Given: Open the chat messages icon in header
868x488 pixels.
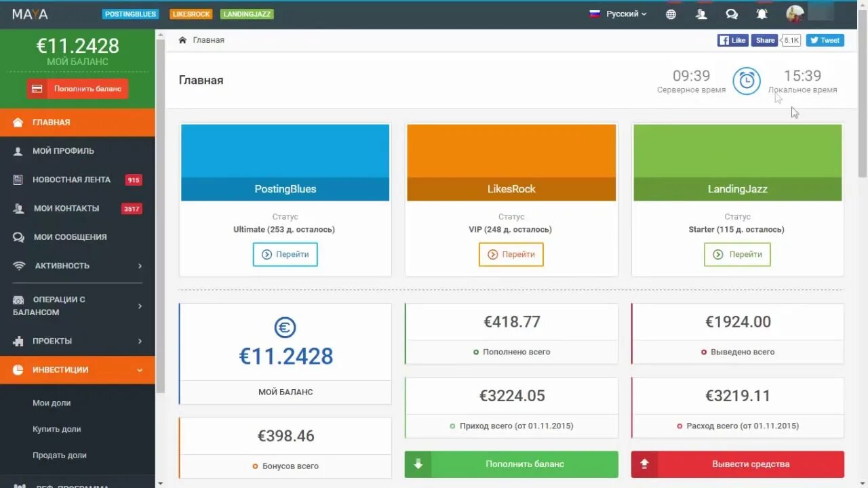Looking at the screenshot, I should (732, 14).
